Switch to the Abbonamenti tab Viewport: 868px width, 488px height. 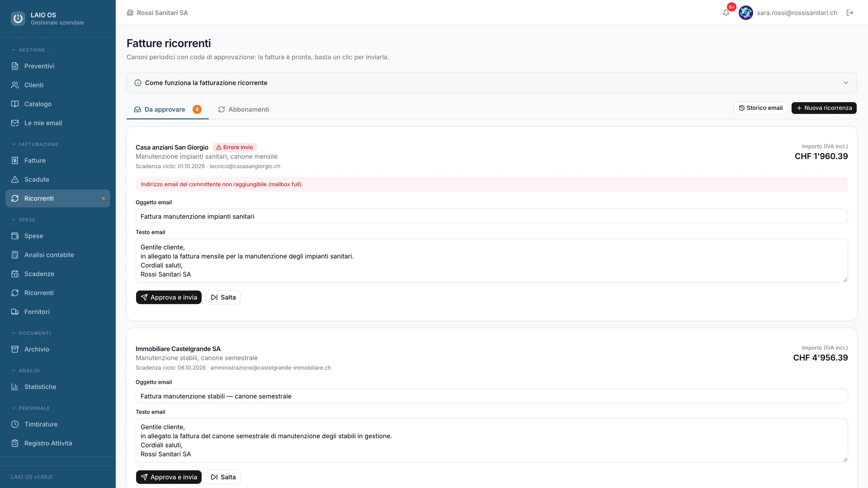point(243,110)
